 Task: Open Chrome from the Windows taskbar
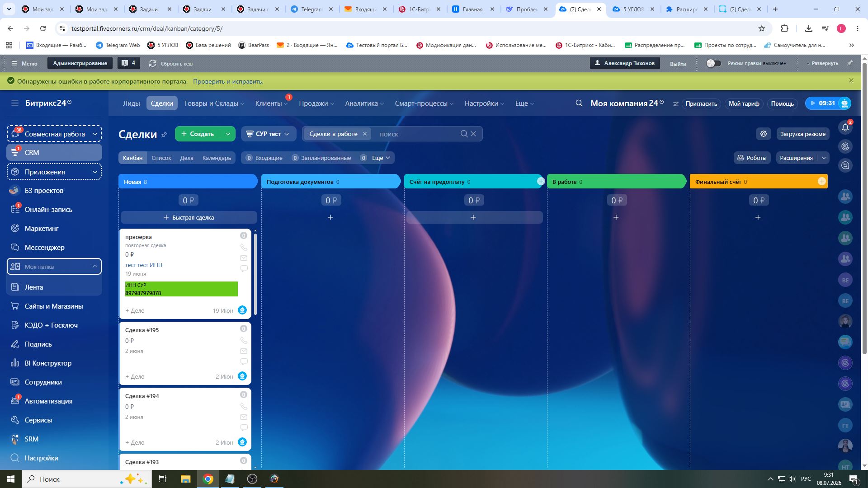coord(208,479)
